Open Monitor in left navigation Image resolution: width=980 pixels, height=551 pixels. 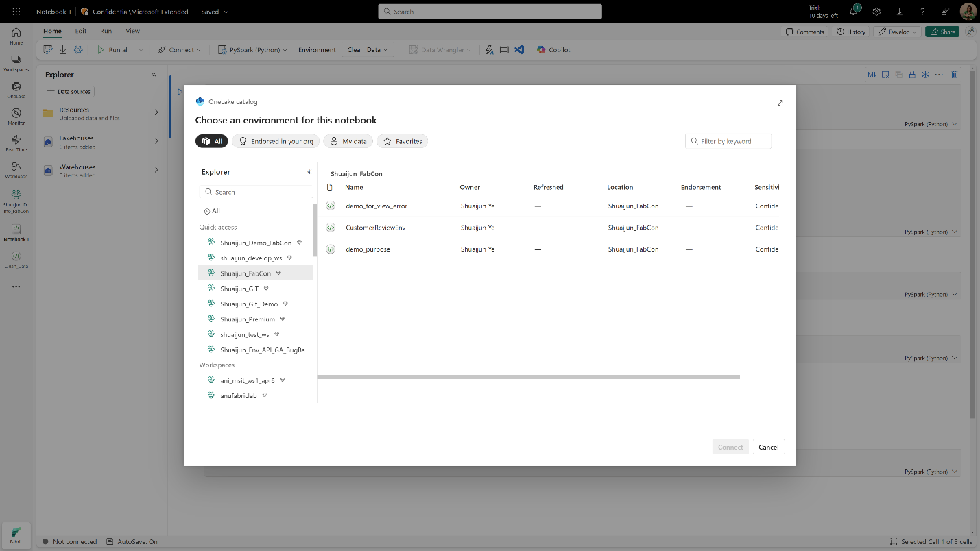pyautogui.click(x=16, y=117)
